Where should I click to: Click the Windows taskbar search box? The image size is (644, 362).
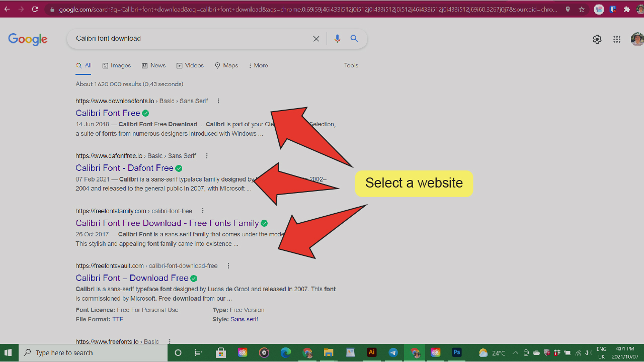[93, 353]
